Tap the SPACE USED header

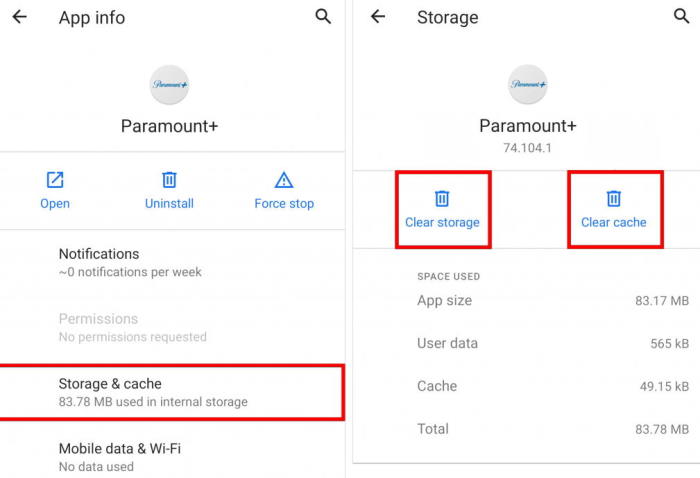[x=449, y=276]
